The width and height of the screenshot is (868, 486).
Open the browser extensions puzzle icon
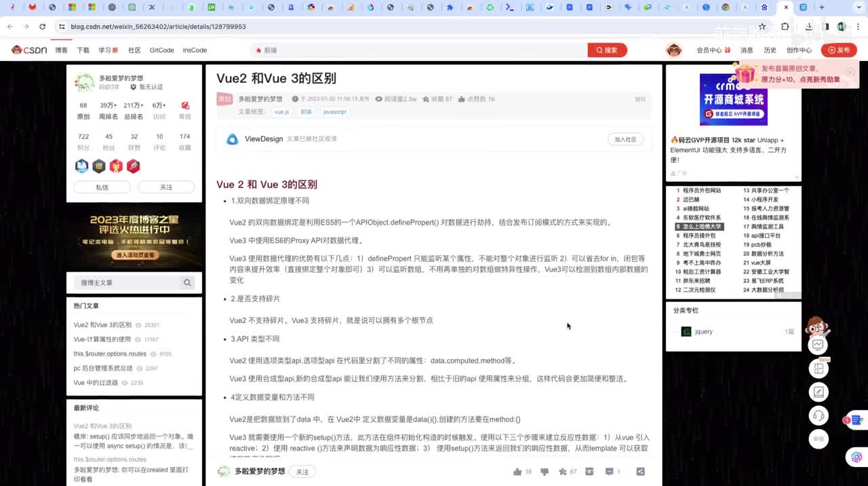click(x=785, y=26)
